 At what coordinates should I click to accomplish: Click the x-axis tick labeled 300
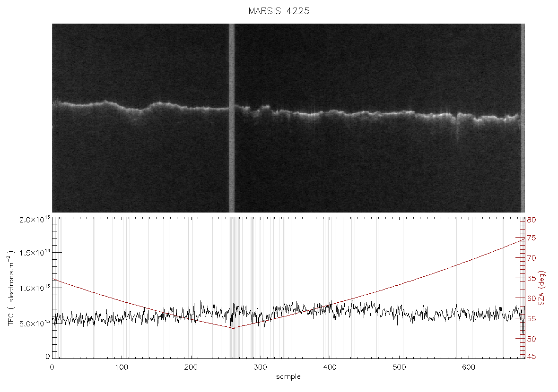tap(260, 367)
